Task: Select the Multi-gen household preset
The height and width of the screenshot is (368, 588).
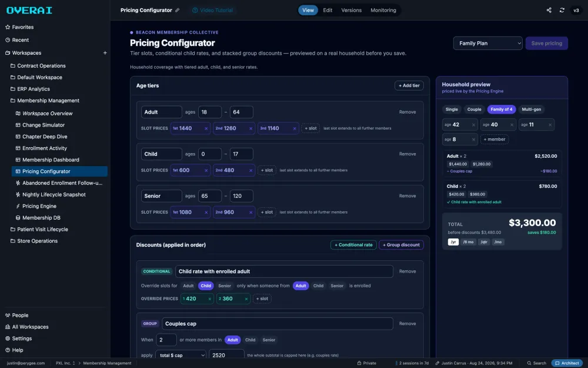Action: point(531,110)
